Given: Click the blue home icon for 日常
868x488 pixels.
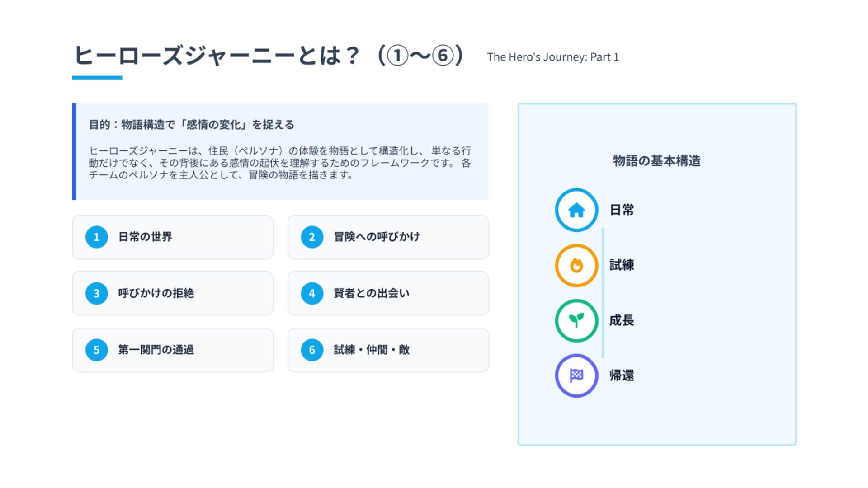Looking at the screenshot, I should [x=576, y=210].
